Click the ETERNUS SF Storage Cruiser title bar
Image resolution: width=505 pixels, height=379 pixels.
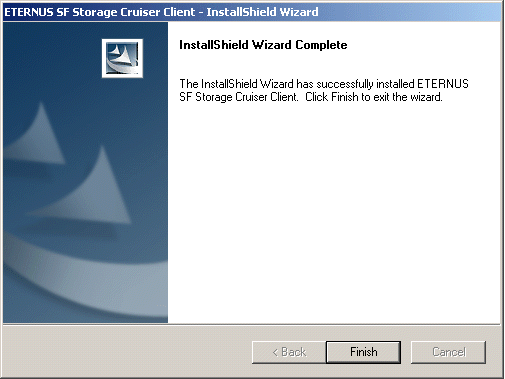[x=252, y=12]
